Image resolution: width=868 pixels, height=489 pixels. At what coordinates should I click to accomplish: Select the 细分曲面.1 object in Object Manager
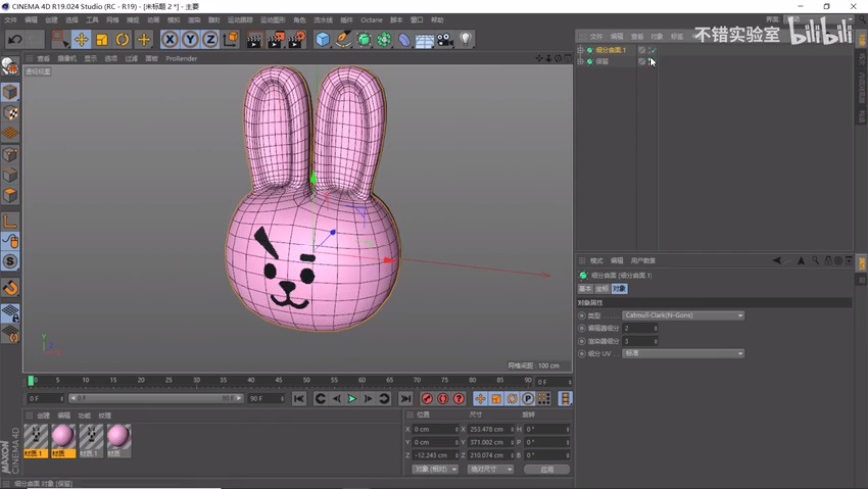click(x=610, y=50)
